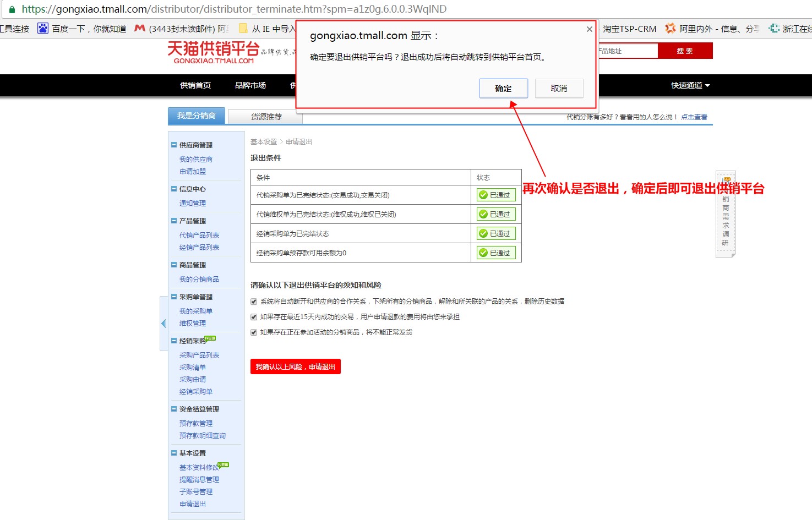Click 我确认以上风险，申请退出 button
This screenshot has width=812, height=520.
296,366
